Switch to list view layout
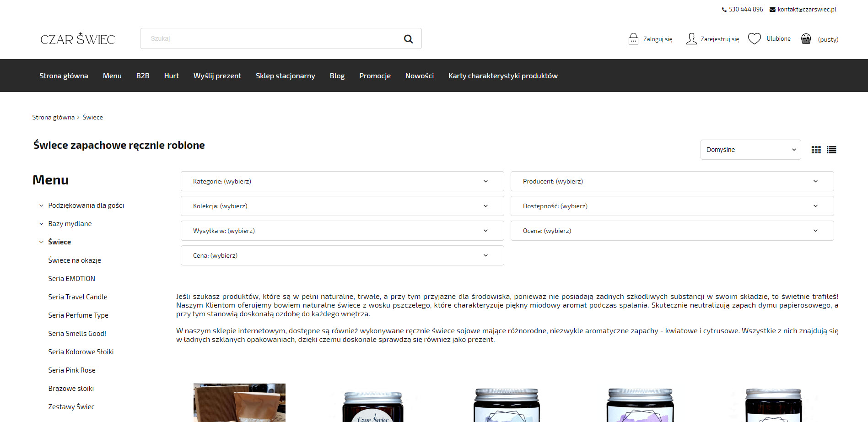The image size is (868, 422). pos(831,150)
